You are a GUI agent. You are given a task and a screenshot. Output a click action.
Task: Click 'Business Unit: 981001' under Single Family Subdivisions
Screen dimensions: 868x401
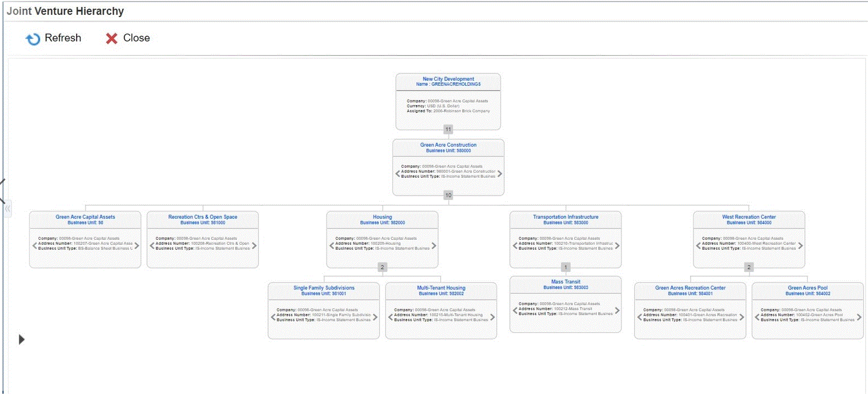(x=324, y=294)
